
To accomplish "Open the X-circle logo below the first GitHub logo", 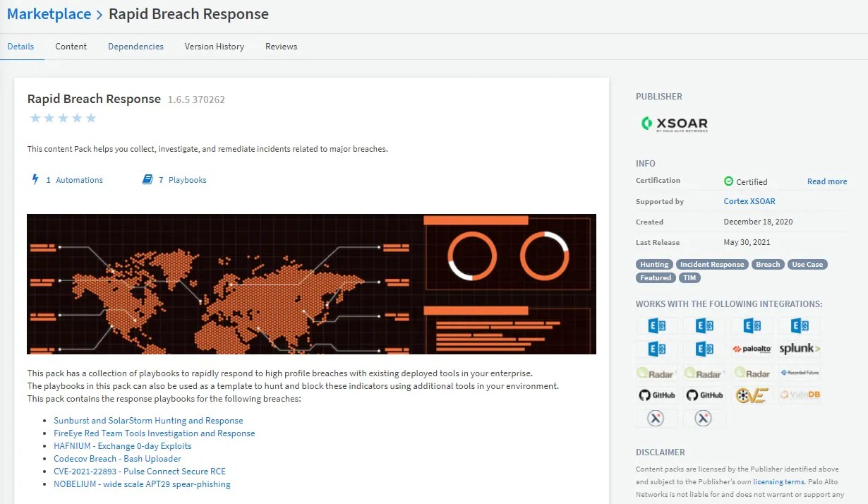I will tap(657, 419).
